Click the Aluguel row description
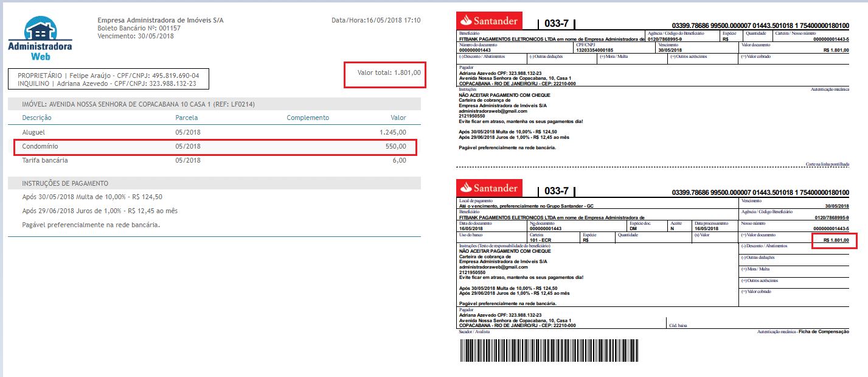The width and height of the screenshot is (868, 377). [33, 132]
